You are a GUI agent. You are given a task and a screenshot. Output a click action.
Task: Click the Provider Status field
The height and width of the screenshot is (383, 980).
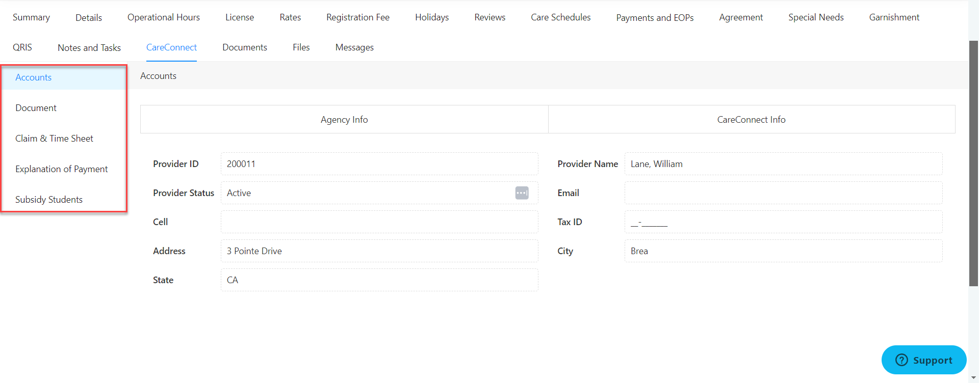click(x=379, y=193)
